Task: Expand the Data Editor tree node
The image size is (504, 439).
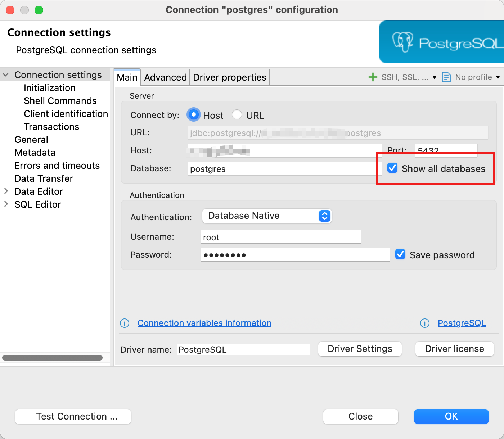Action: (x=6, y=191)
